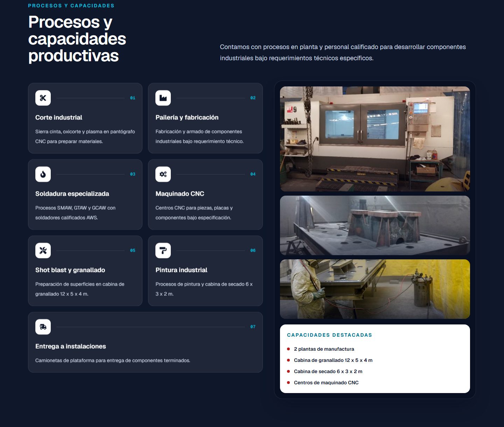Click the tools icon on Shot blast card

coord(43,251)
